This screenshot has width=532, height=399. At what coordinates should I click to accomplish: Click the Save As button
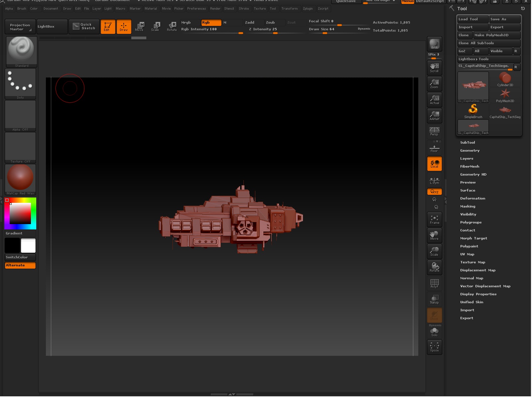pyautogui.click(x=505, y=19)
